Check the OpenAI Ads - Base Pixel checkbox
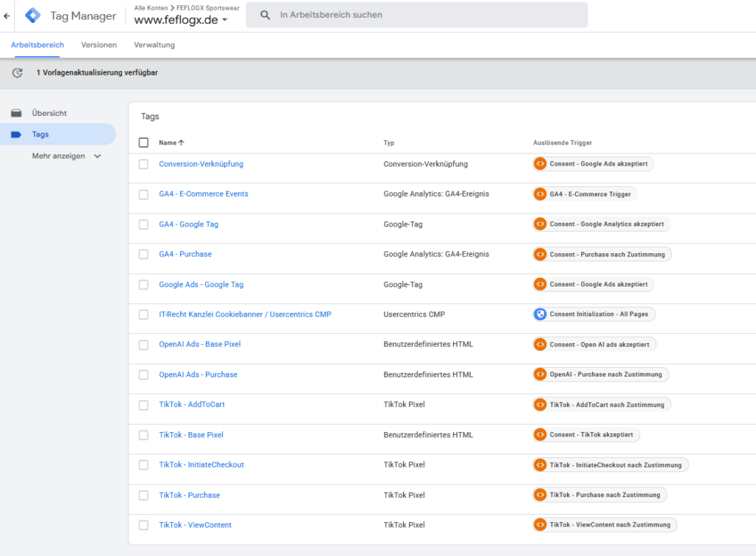 [144, 345]
